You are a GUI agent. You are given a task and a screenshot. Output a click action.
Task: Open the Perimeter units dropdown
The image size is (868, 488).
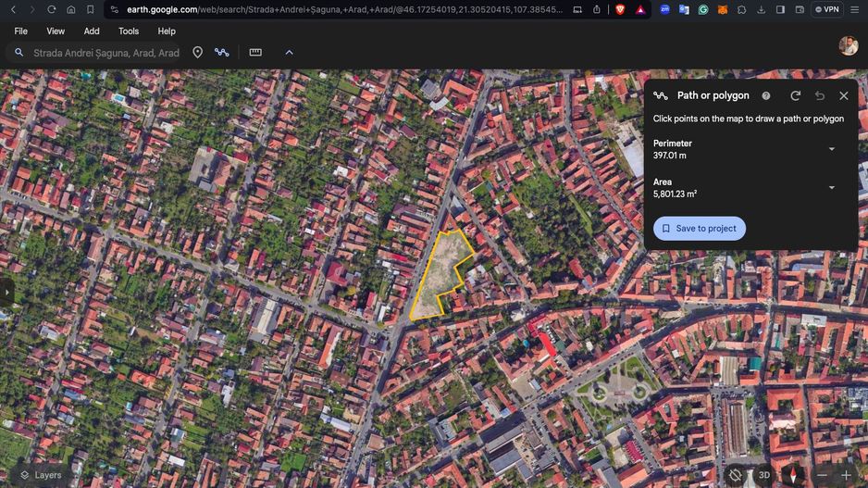[x=831, y=149]
